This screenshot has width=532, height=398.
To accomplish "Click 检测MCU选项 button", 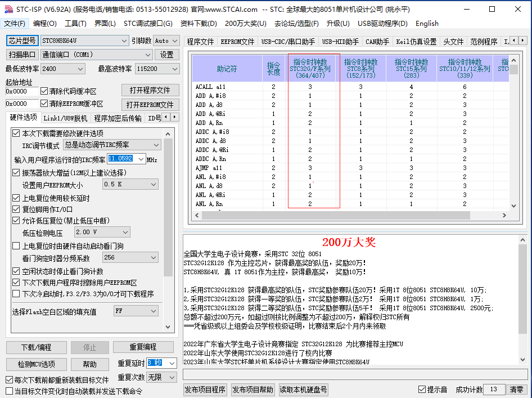I will pos(37,364).
